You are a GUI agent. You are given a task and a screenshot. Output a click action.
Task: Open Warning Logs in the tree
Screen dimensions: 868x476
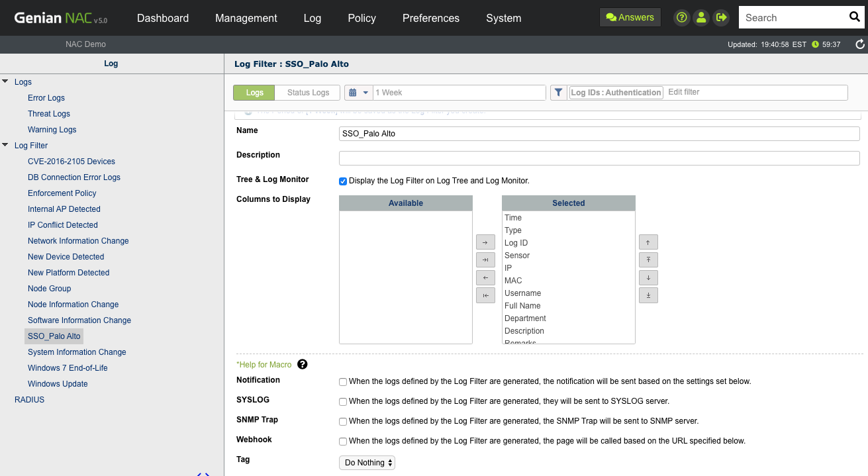pos(52,130)
